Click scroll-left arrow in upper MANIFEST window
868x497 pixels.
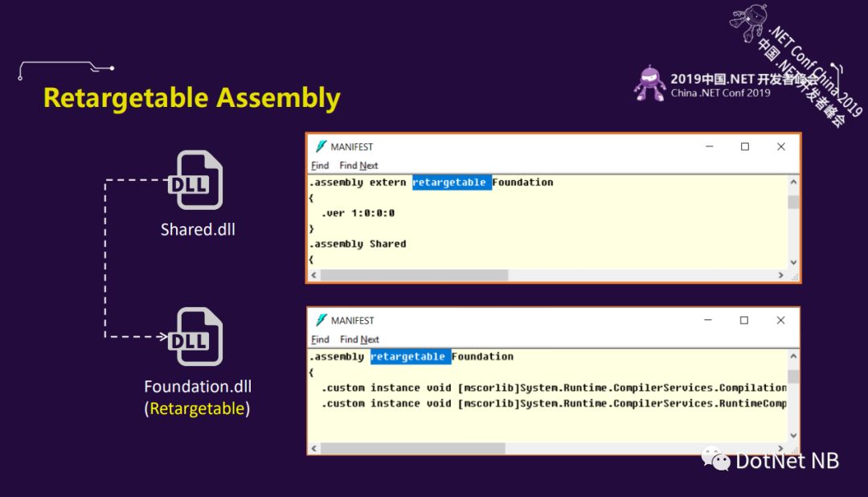tap(314, 275)
